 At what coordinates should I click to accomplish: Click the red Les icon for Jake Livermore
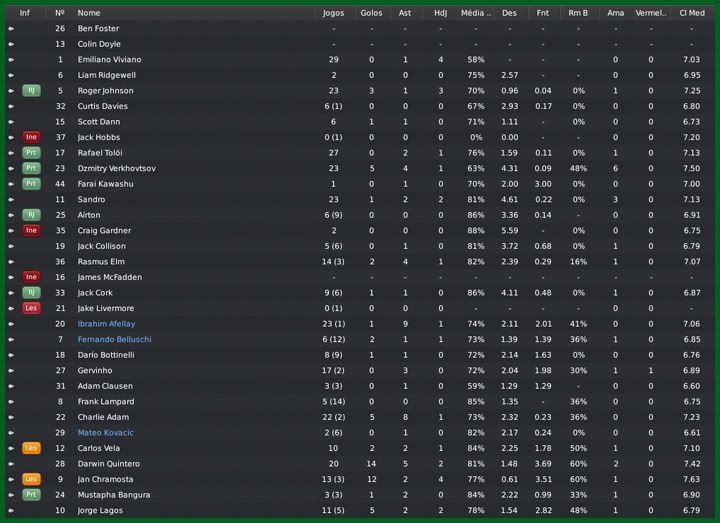pyautogui.click(x=31, y=308)
